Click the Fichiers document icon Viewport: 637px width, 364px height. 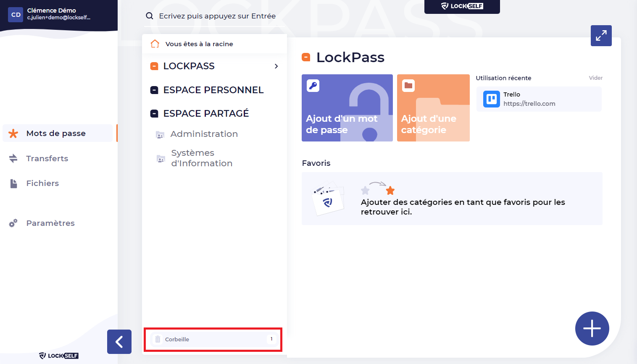click(x=13, y=183)
